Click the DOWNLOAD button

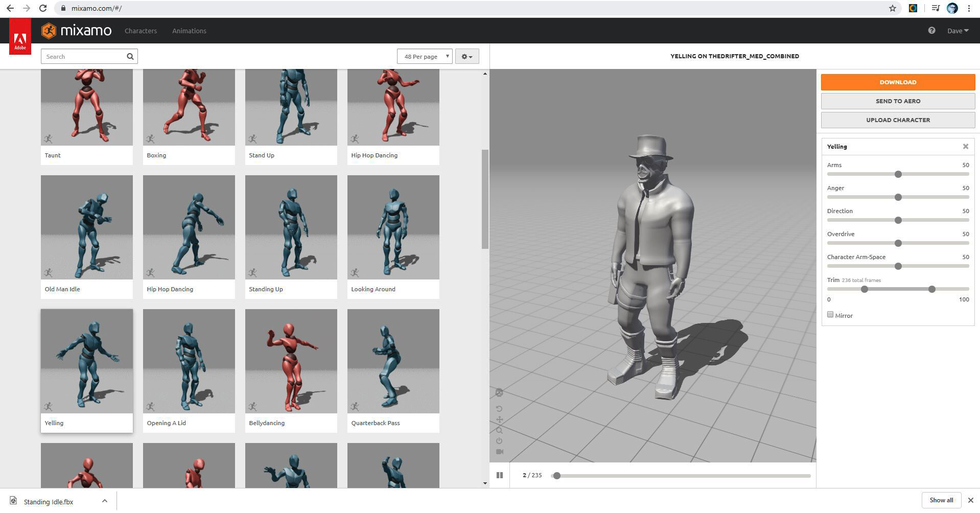[897, 82]
